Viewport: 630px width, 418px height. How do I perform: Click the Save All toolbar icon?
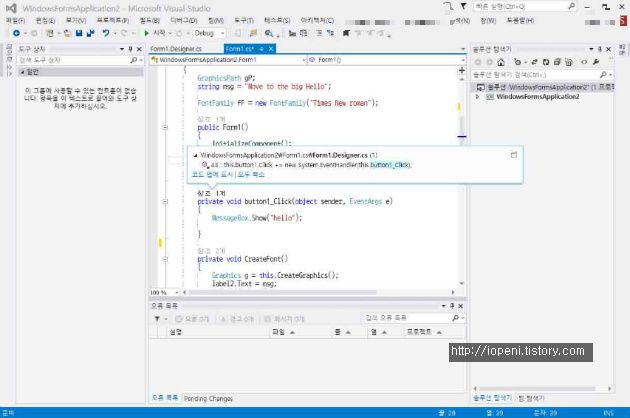tap(90, 33)
